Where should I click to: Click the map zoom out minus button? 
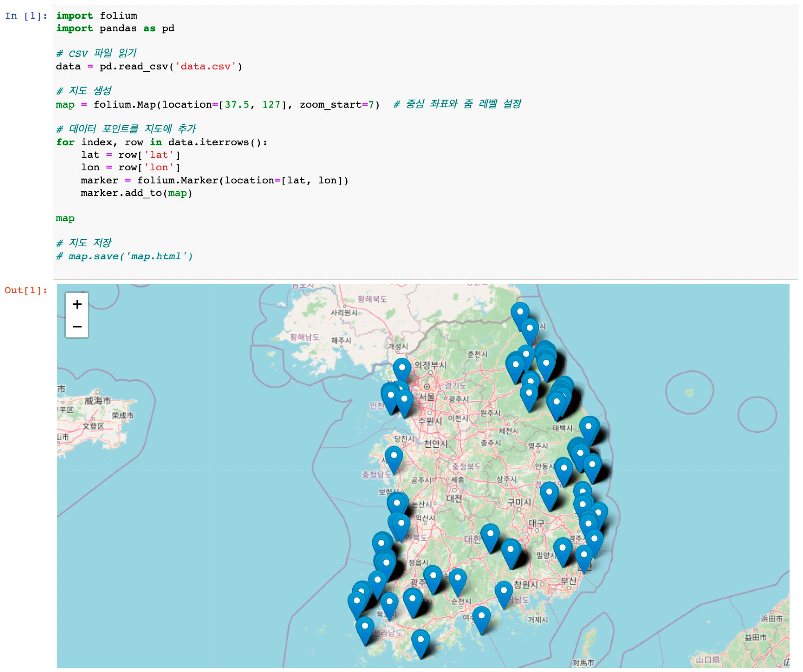tap(77, 327)
